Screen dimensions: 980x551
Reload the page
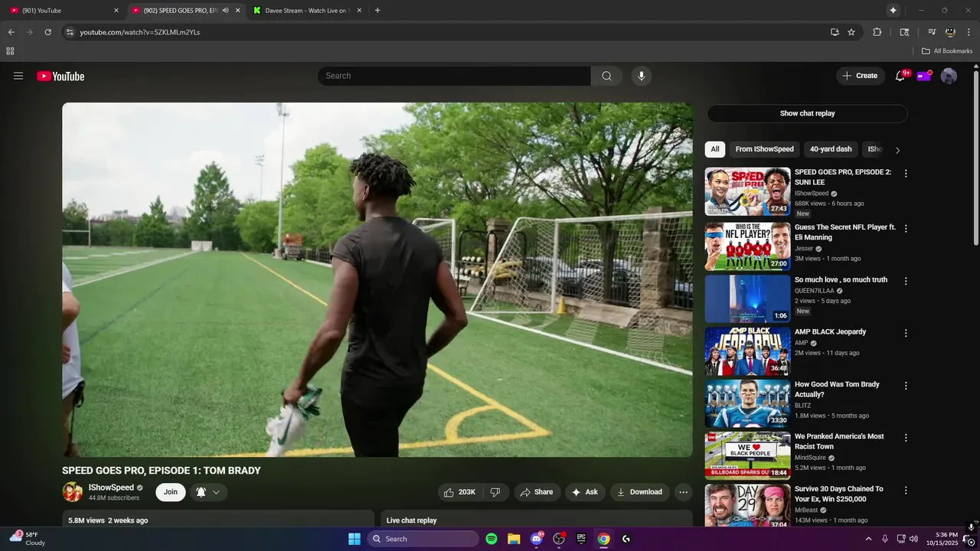(x=47, y=32)
